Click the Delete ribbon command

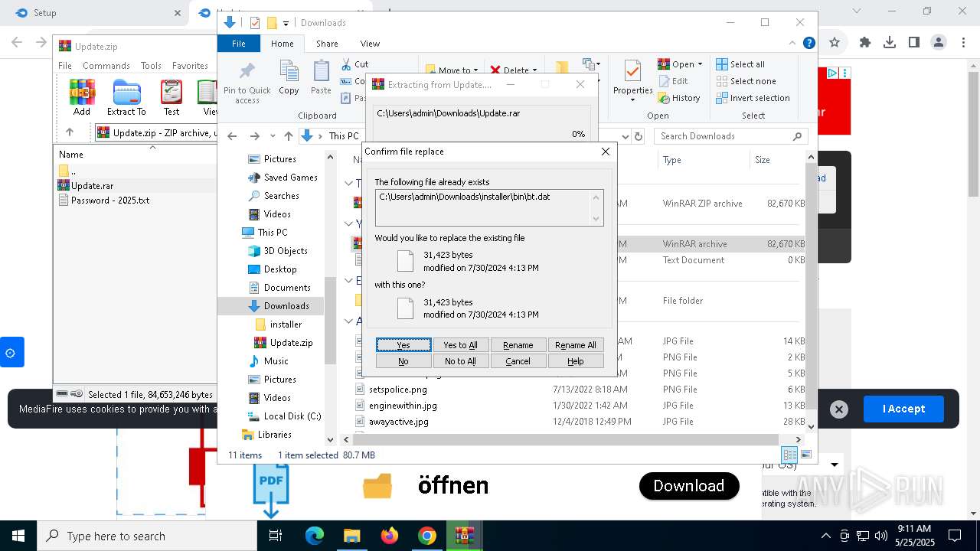coord(514,70)
